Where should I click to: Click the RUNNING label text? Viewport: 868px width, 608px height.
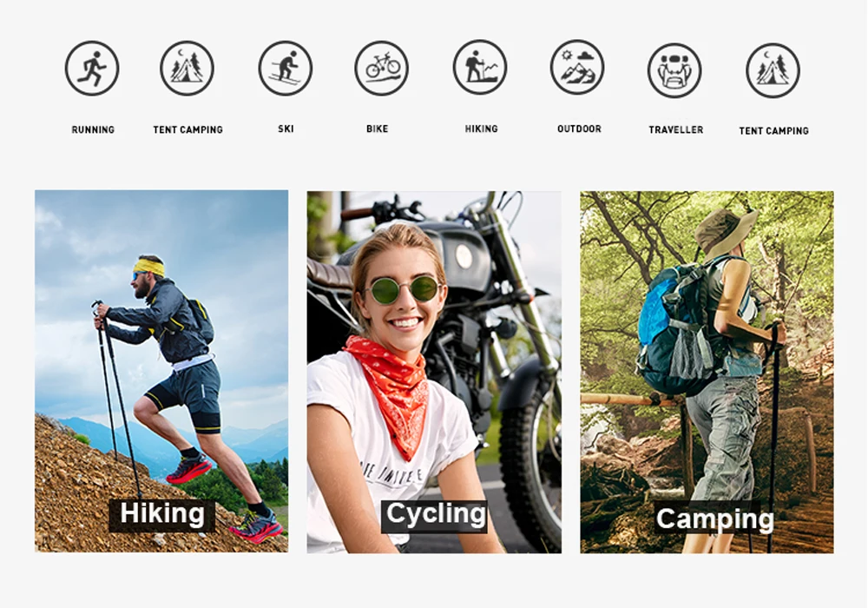coord(93,129)
